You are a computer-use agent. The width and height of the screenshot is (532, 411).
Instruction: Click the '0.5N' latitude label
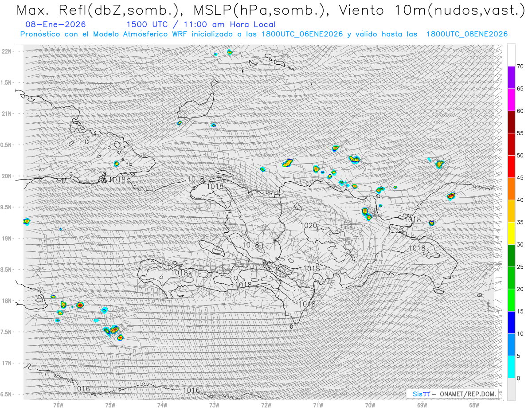point(7,145)
